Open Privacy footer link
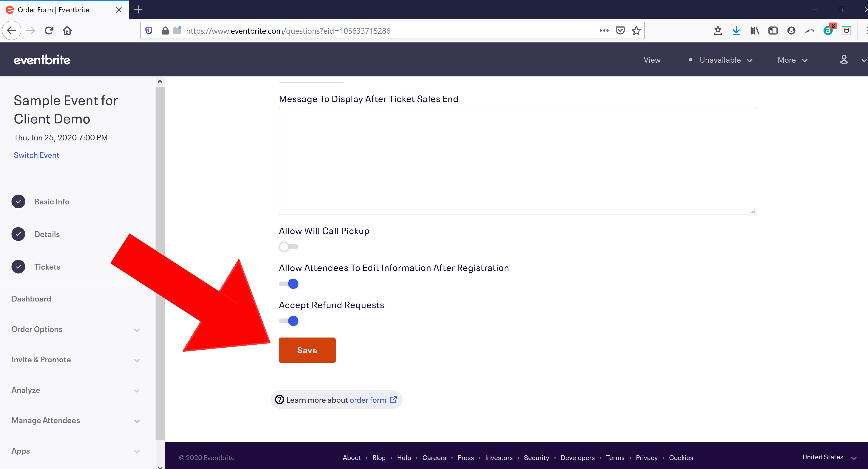The height and width of the screenshot is (469, 868). 647,458
